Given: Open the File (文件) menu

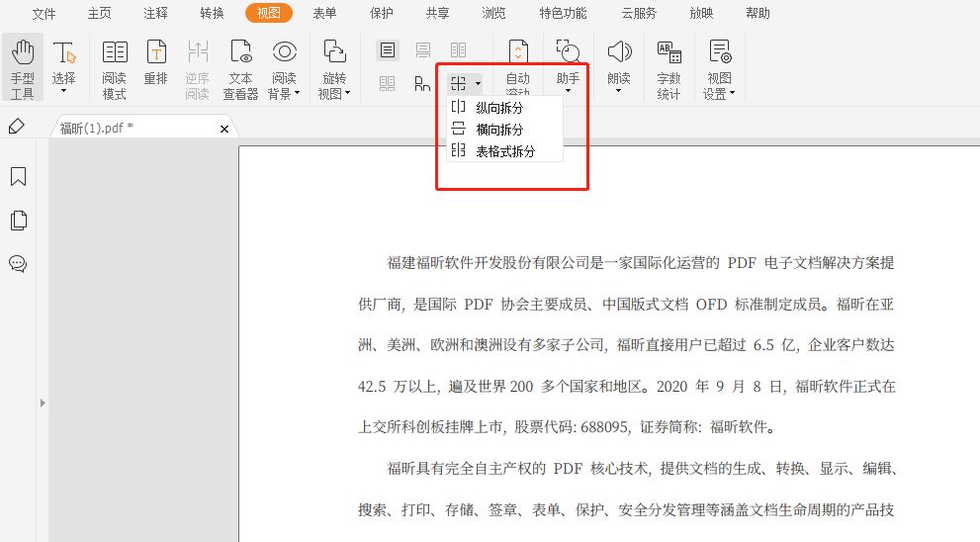Looking at the screenshot, I should (44, 13).
